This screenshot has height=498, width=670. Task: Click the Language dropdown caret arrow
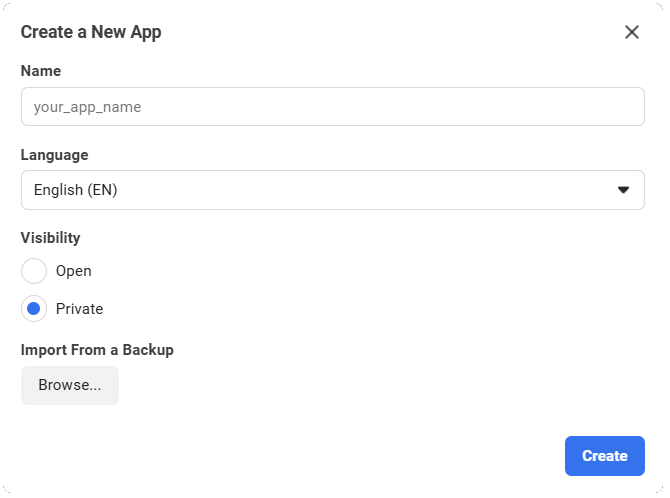pos(624,190)
